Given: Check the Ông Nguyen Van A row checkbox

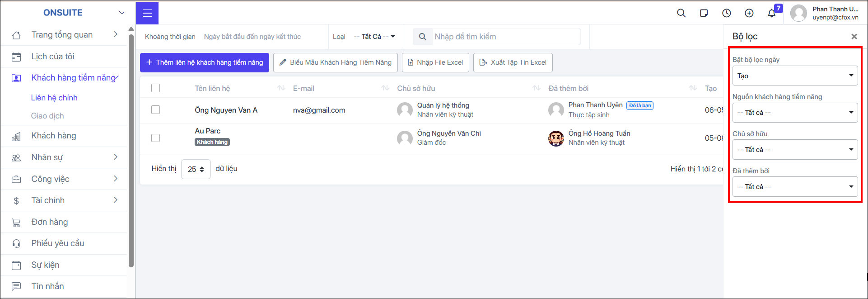Looking at the screenshot, I should [x=156, y=110].
